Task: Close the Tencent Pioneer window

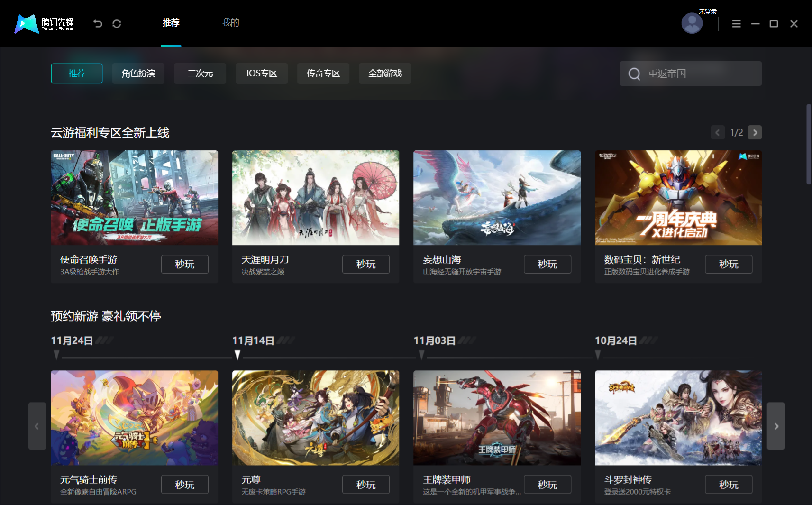Action: click(x=794, y=24)
